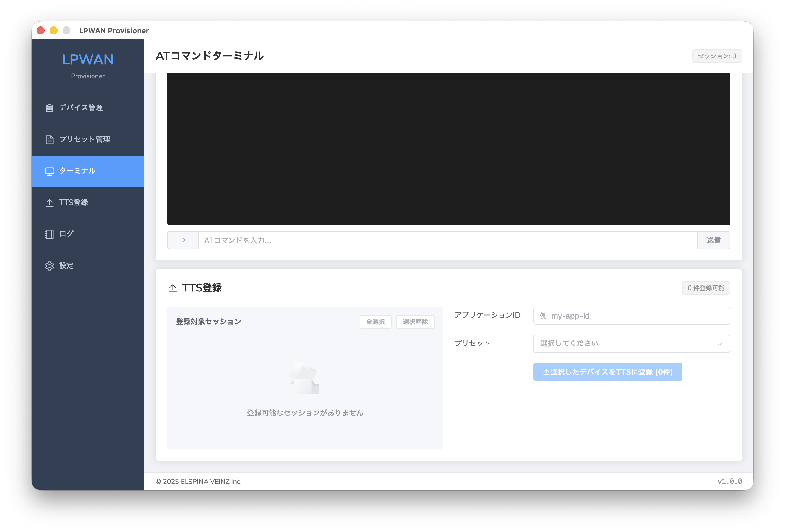Open the デバイス管理 menu item
This screenshot has height=532, width=785.
81,108
